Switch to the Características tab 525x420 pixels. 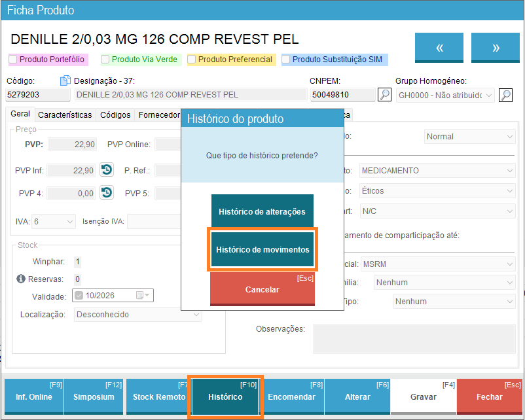click(65, 114)
